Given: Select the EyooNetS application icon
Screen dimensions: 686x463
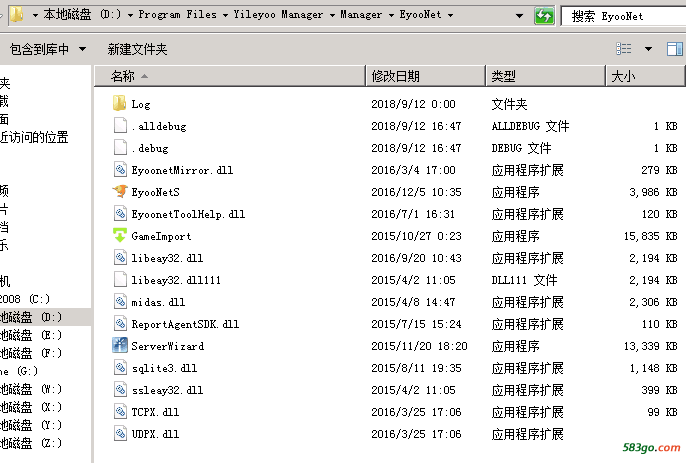Looking at the screenshot, I should click(x=120, y=191).
